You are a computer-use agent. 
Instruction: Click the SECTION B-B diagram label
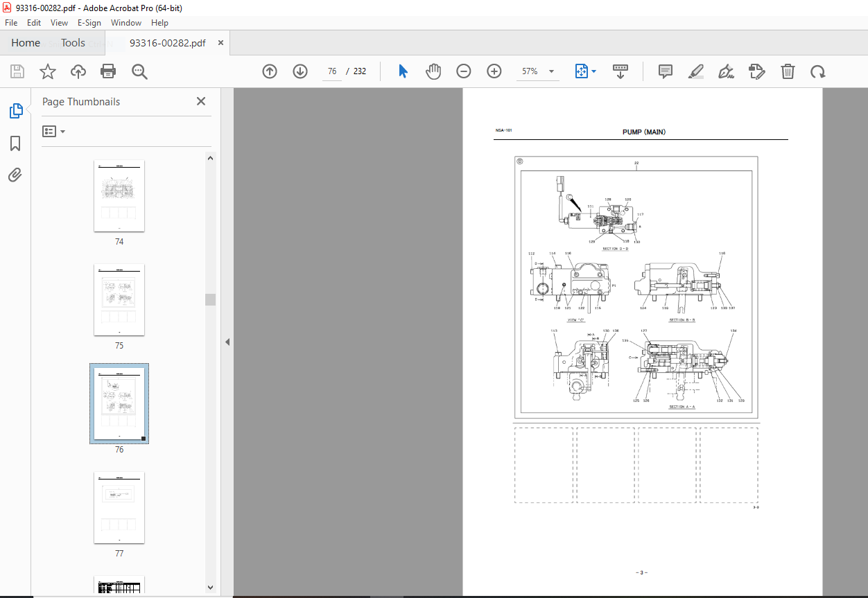click(x=682, y=320)
